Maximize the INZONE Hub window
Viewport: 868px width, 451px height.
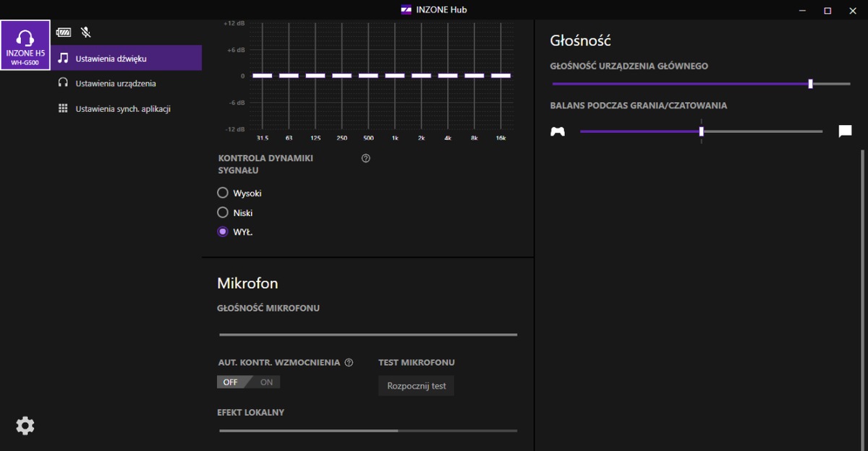(827, 10)
